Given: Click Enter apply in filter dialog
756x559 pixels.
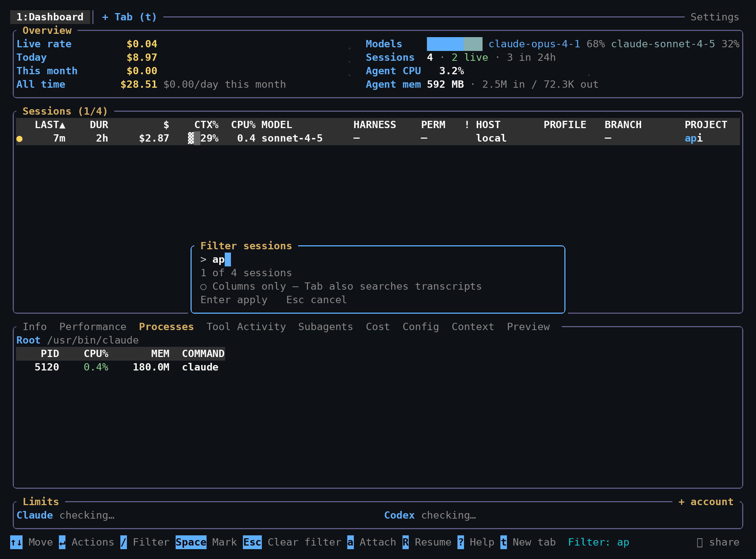Looking at the screenshot, I should point(234,300).
